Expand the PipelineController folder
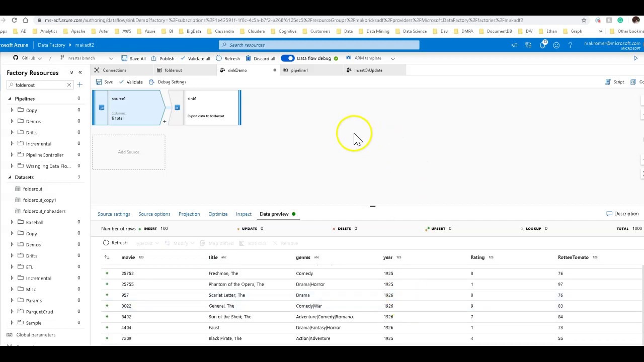Image resolution: width=644 pixels, height=362 pixels. (x=12, y=155)
